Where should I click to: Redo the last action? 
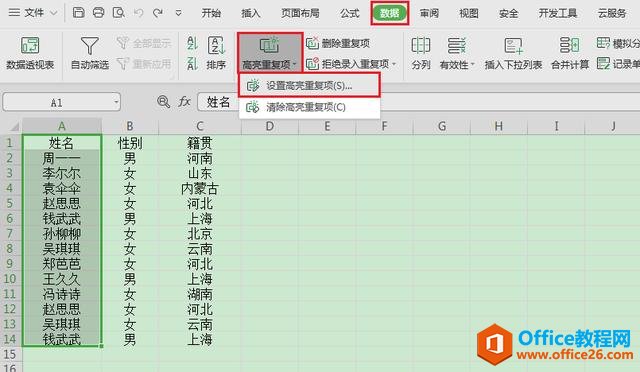pos(158,13)
